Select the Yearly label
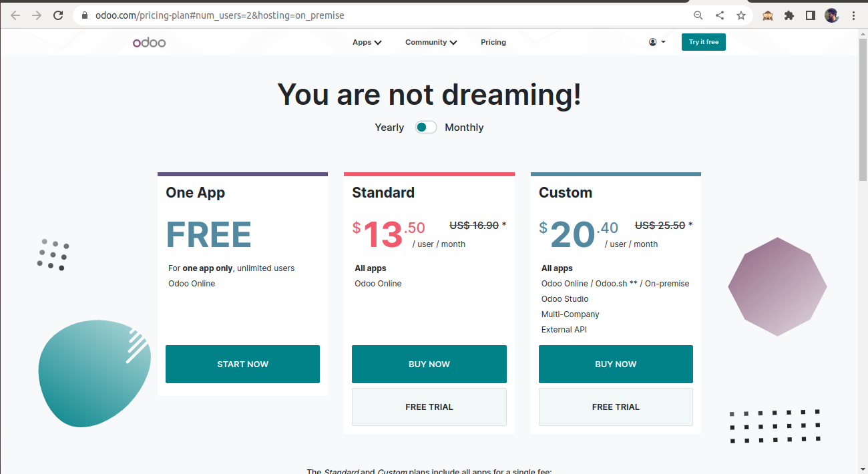This screenshot has height=474, width=868. click(x=389, y=128)
